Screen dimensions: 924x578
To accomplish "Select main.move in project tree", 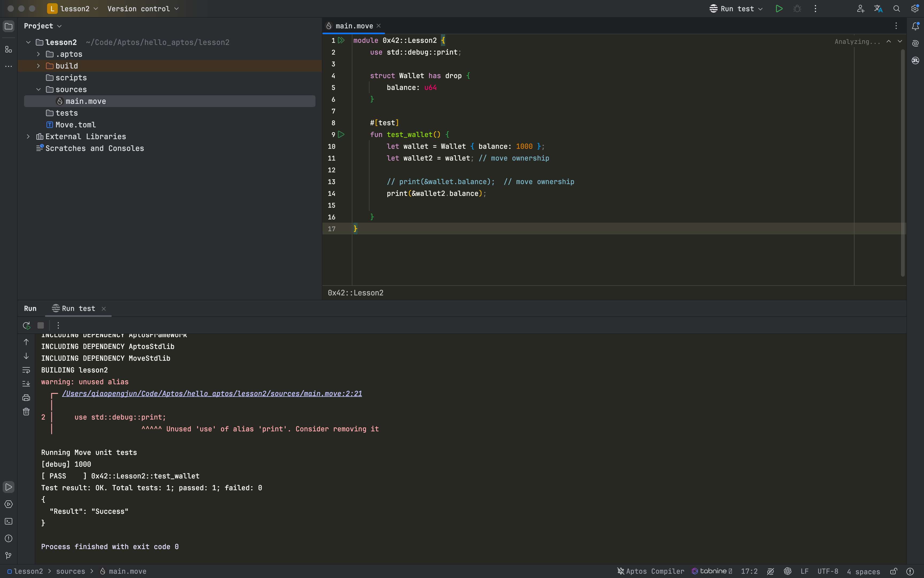I will tap(170, 101).
